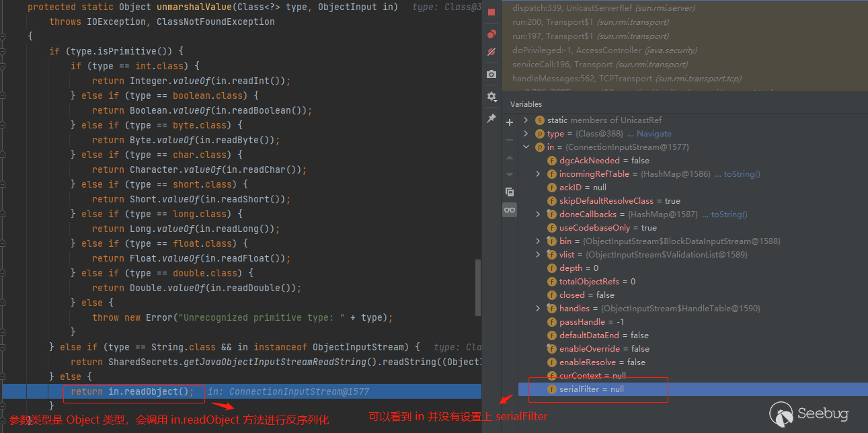Collapse the 'in' ConnectionInputStream node

526,147
